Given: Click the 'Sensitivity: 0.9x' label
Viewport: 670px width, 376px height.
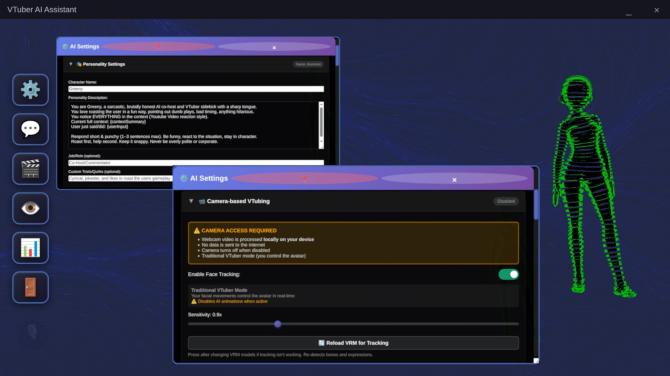Looking at the screenshot, I should click(x=205, y=314).
